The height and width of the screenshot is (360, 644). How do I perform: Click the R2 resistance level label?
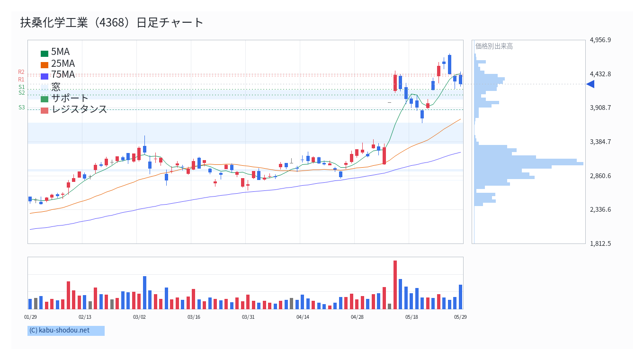point(21,72)
